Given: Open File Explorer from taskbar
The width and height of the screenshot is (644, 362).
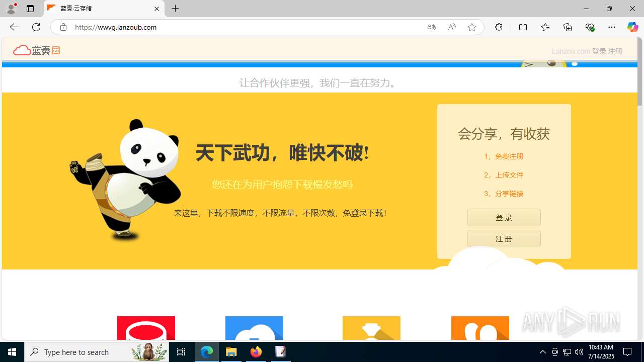Looking at the screenshot, I should 231,352.
